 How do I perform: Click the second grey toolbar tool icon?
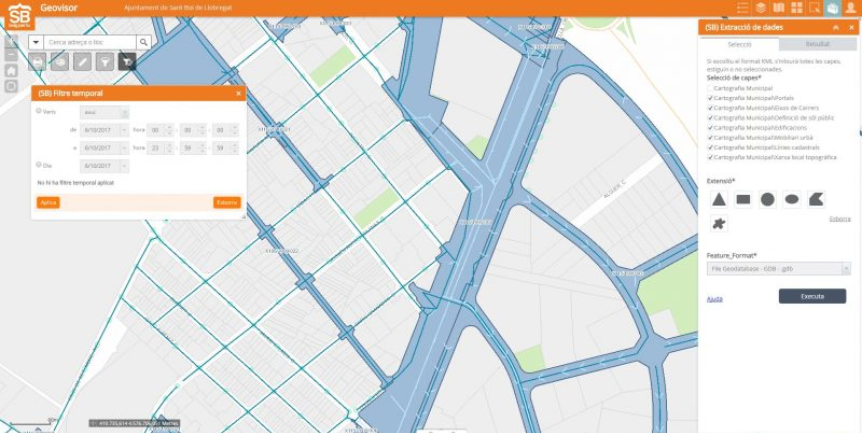coord(60,62)
